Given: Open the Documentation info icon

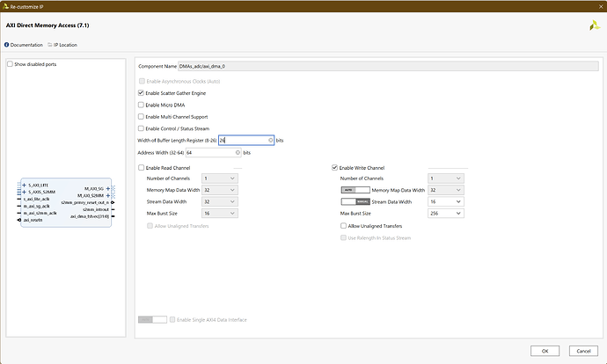Looking at the screenshot, I should 6,45.
